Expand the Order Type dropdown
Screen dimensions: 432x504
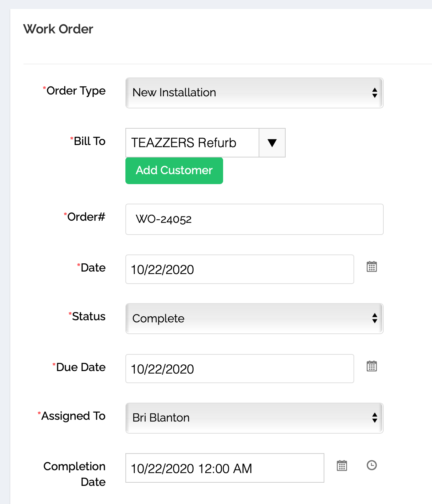tap(254, 93)
